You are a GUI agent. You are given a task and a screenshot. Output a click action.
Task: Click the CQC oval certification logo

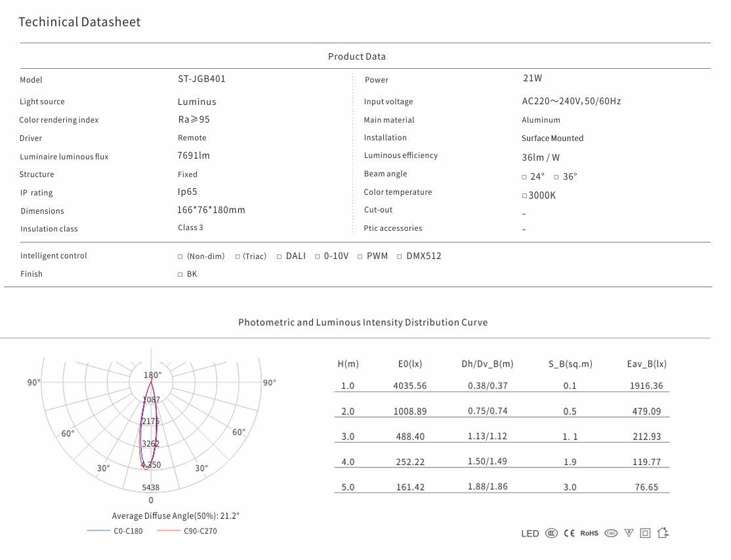611,534
